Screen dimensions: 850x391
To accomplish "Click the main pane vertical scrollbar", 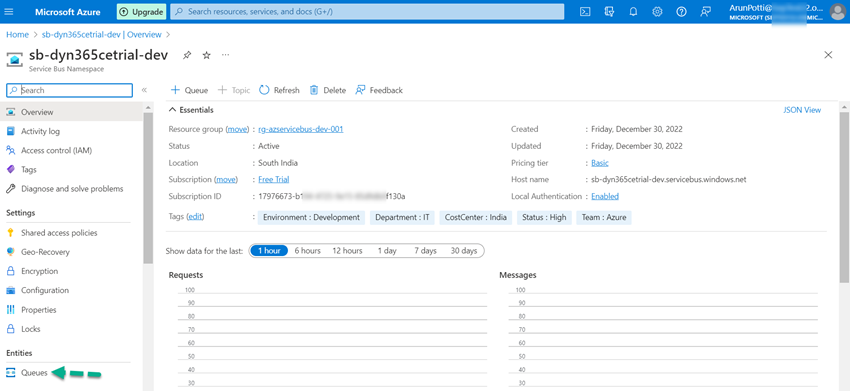I will click(844, 197).
